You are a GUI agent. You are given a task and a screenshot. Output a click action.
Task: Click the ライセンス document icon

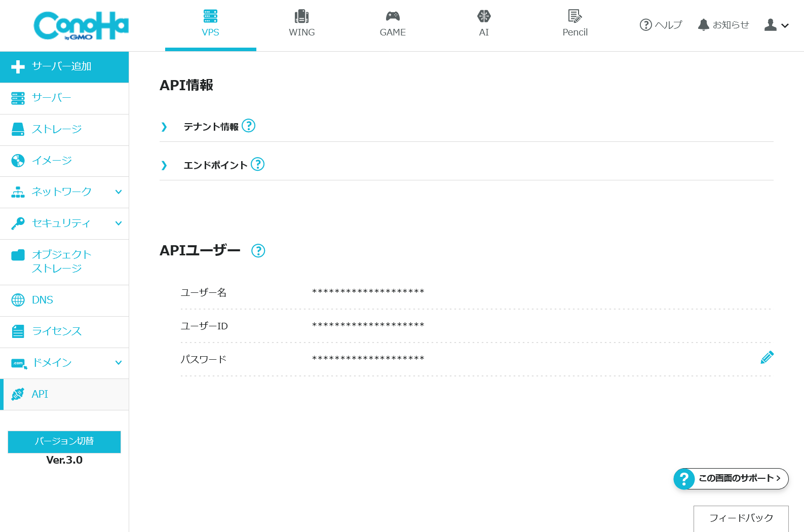pos(18,331)
